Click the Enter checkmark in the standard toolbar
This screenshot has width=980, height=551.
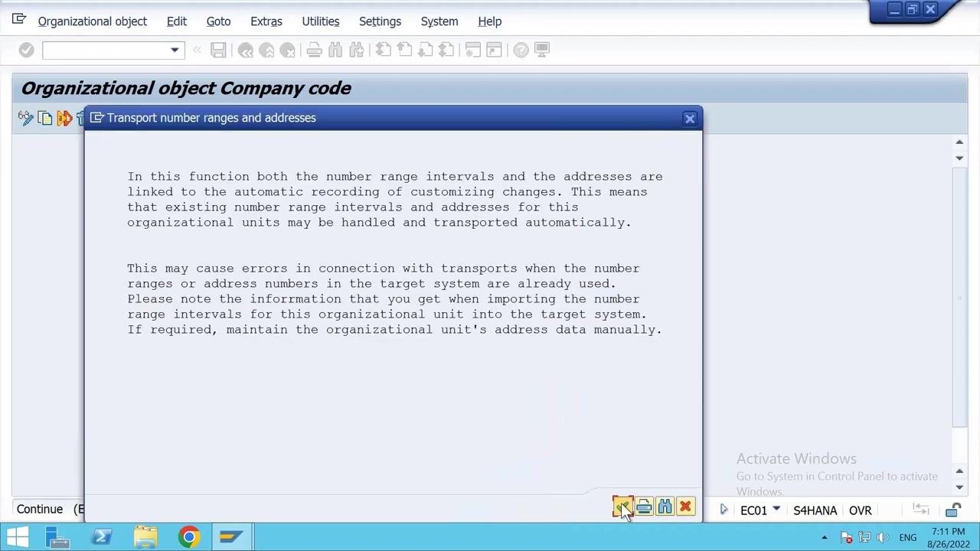(26, 51)
